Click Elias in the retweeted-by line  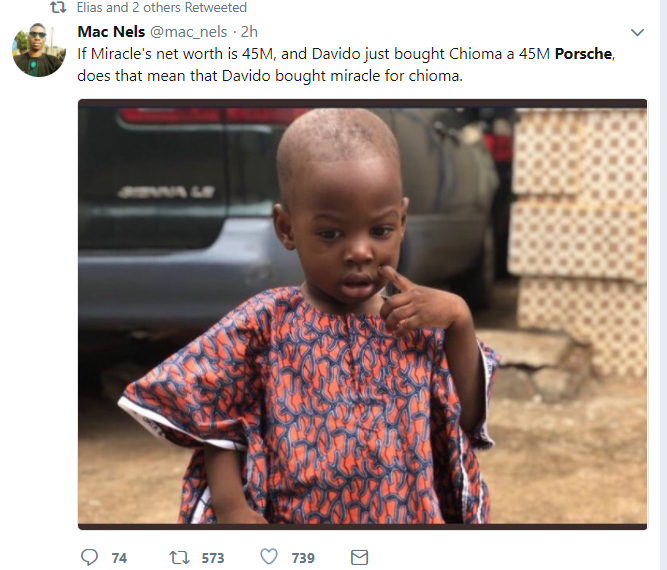(x=92, y=8)
